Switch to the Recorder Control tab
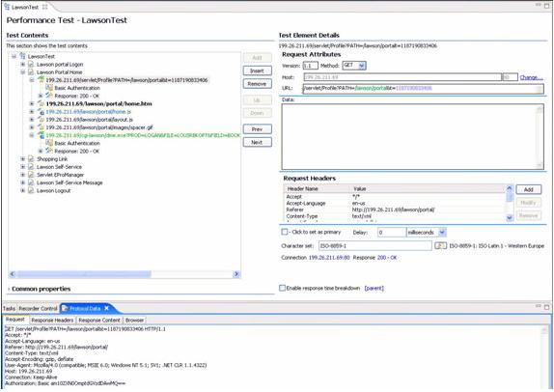 [38, 309]
